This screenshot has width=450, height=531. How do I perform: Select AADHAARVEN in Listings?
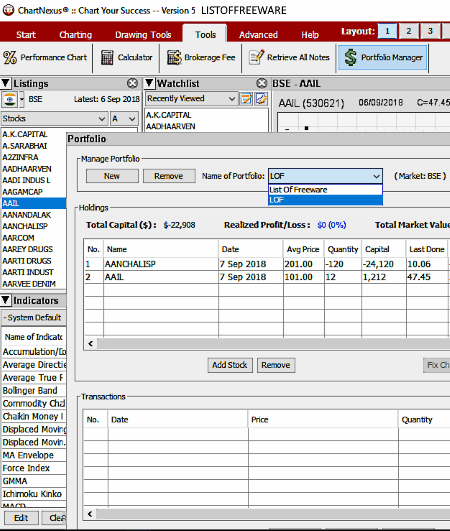point(33,169)
